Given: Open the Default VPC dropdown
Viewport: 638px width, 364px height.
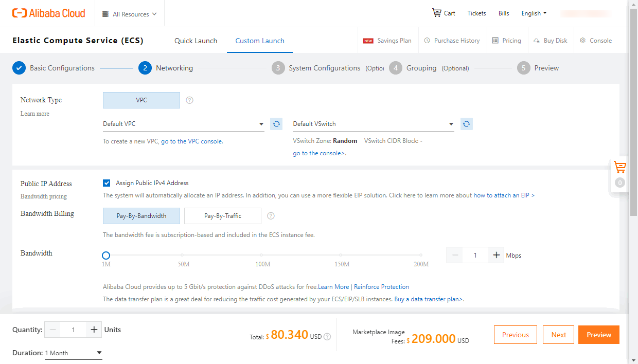Looking at the screenshot, I should click(183, 123).
